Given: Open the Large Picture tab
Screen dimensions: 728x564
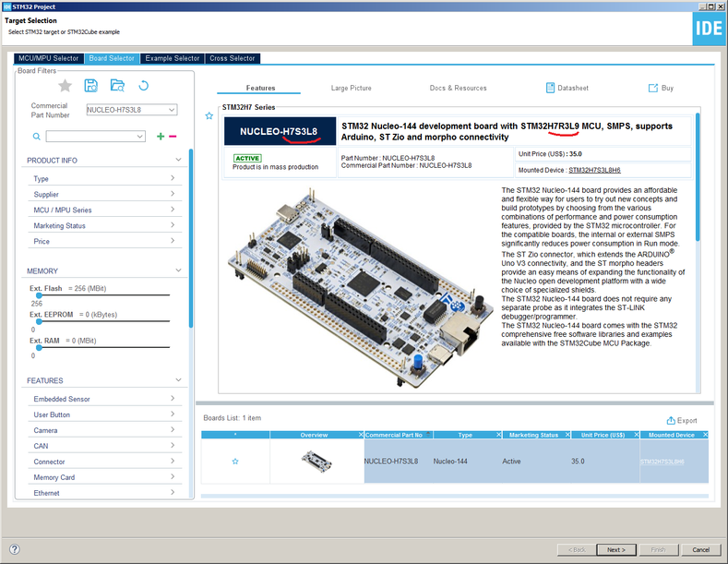Looking at the screenshot, I should point(351,88).
